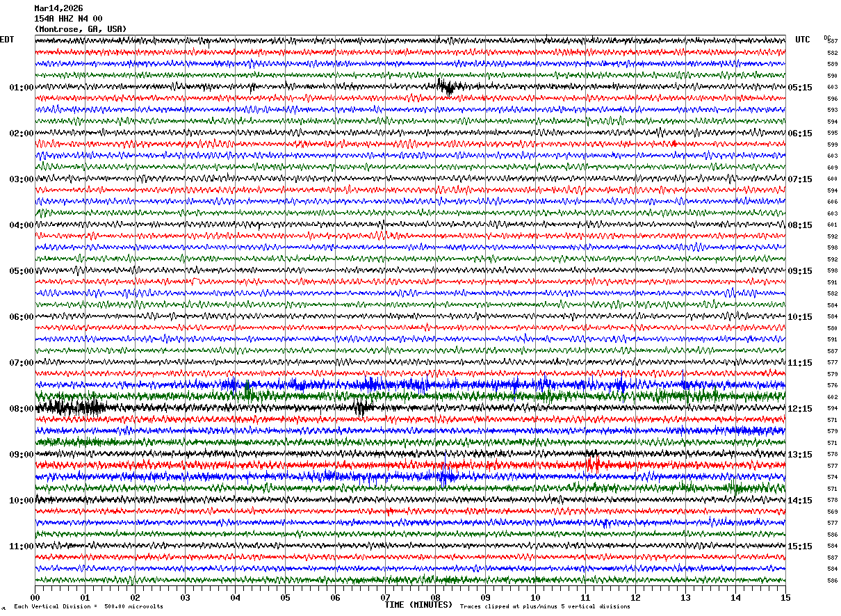
Task: Click the DC offset value 569
Action: tap(832, 512)
